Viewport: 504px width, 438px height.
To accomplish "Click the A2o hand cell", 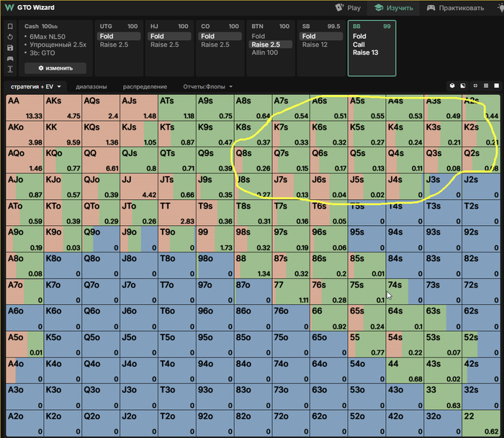I will (x=24, y=423).
